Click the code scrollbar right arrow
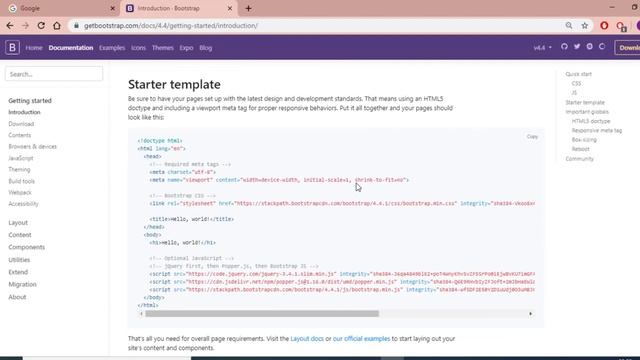 pyautogui.click(x=531, y=314)
